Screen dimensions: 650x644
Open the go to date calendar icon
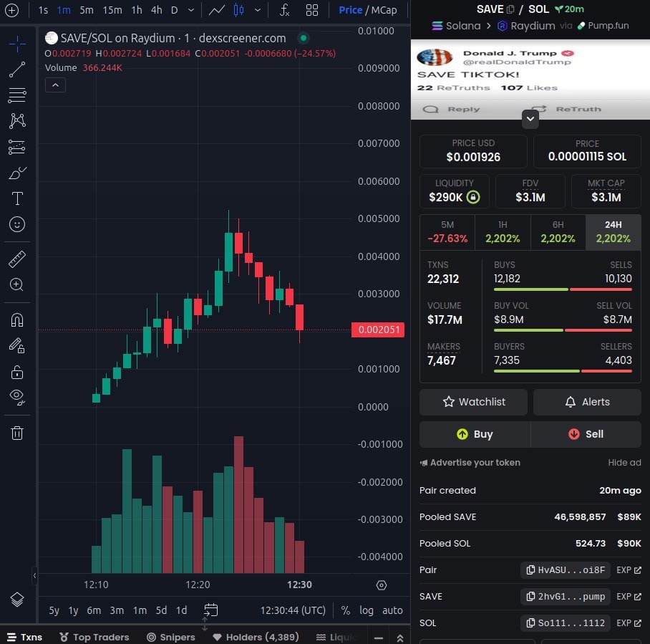click(210, 610)
